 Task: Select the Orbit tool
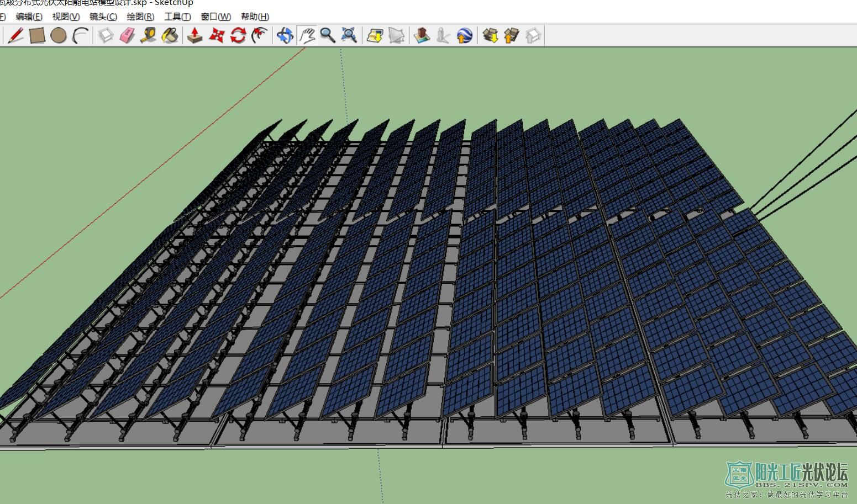[x=285, y=36]
